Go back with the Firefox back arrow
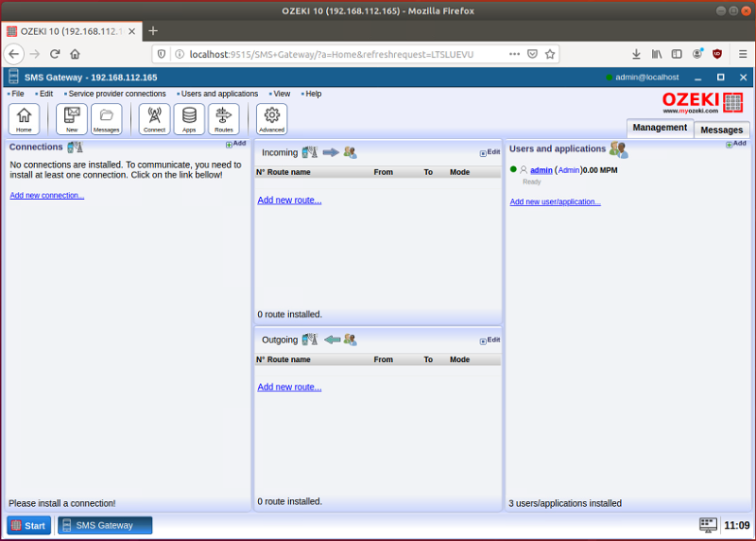 [x=13, y=54]
